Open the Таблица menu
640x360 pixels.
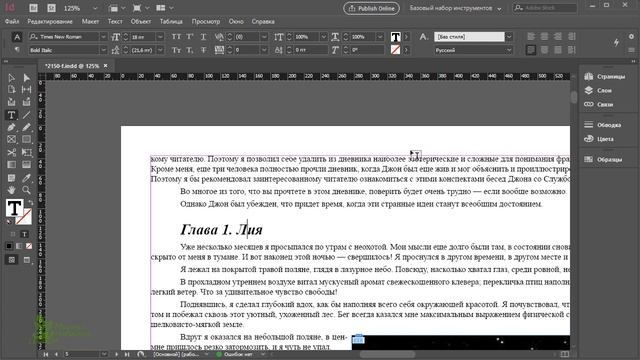coord(171,22)
